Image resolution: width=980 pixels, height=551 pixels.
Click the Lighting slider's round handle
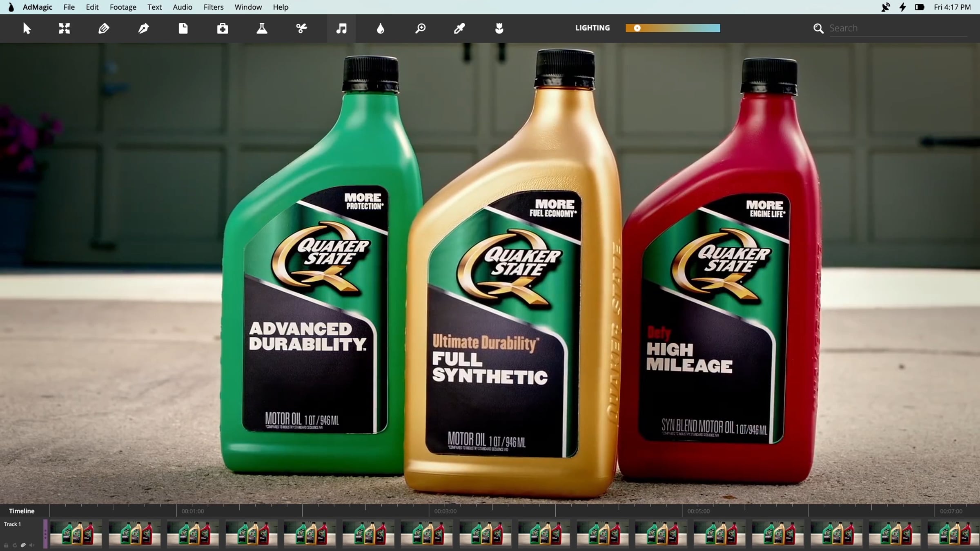(x=637, y=28)
